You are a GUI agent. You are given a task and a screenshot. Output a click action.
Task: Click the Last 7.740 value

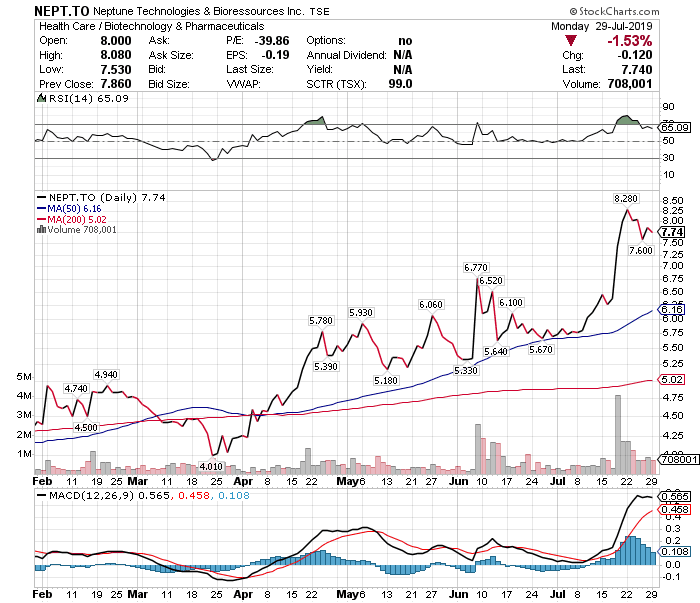tap(637, 70)
